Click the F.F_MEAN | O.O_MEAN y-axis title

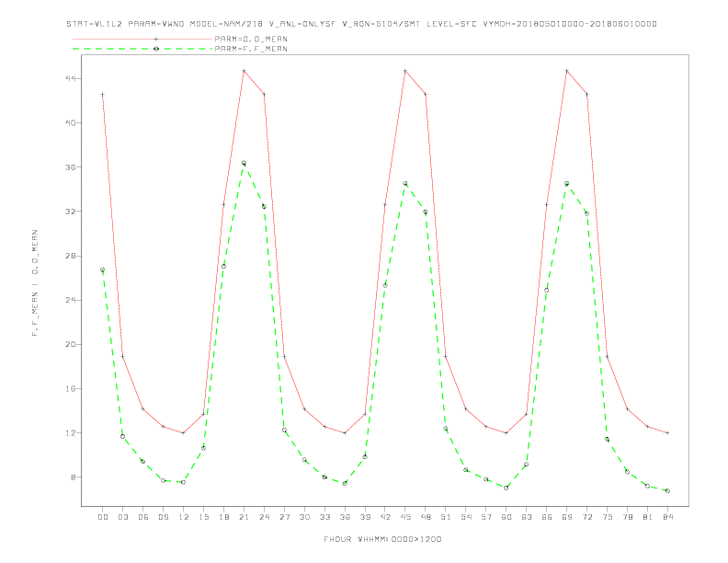35,283
